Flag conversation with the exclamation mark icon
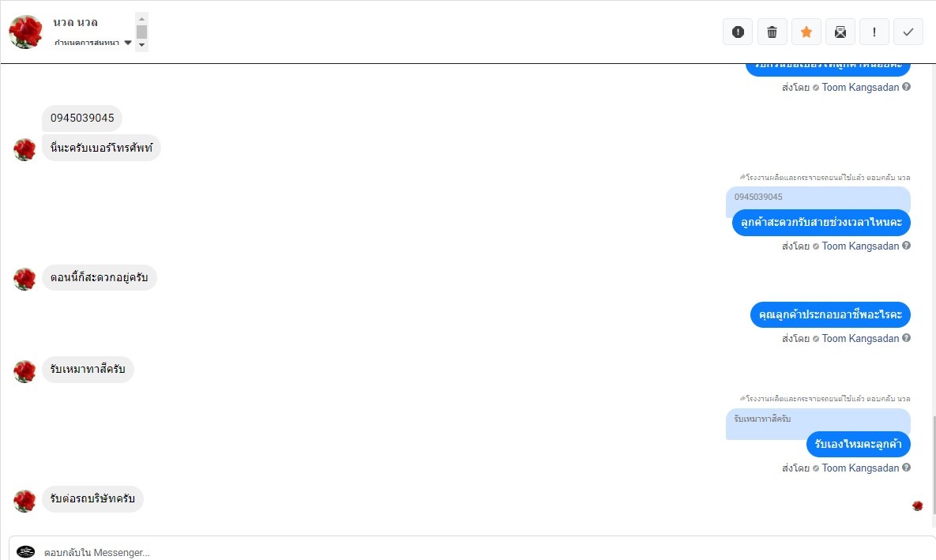 (874, 32)
